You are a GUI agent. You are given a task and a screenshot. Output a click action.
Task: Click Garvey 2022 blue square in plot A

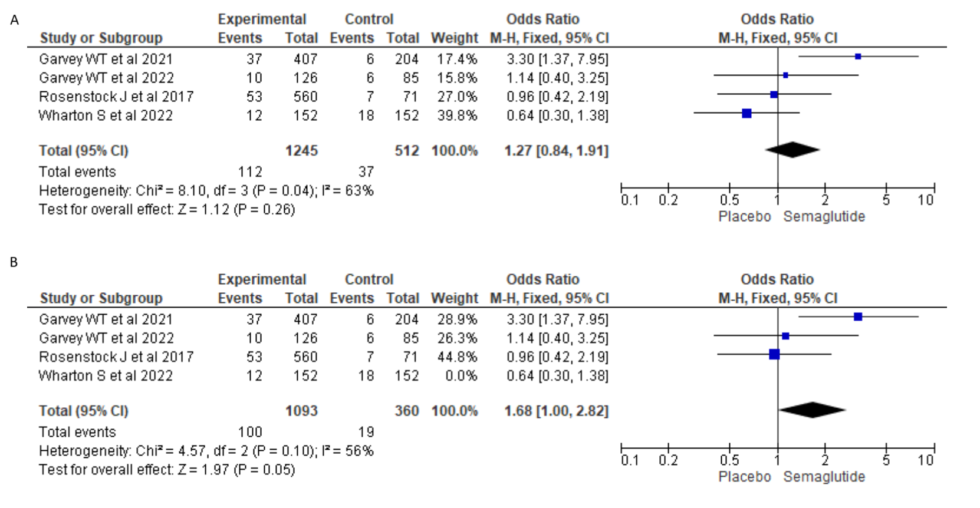[x=785, y=75]
